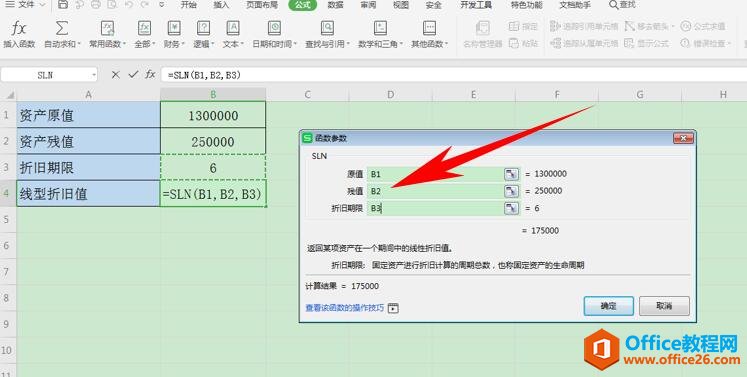Click the 折旧期限 input field containing B3

[435, 208]
